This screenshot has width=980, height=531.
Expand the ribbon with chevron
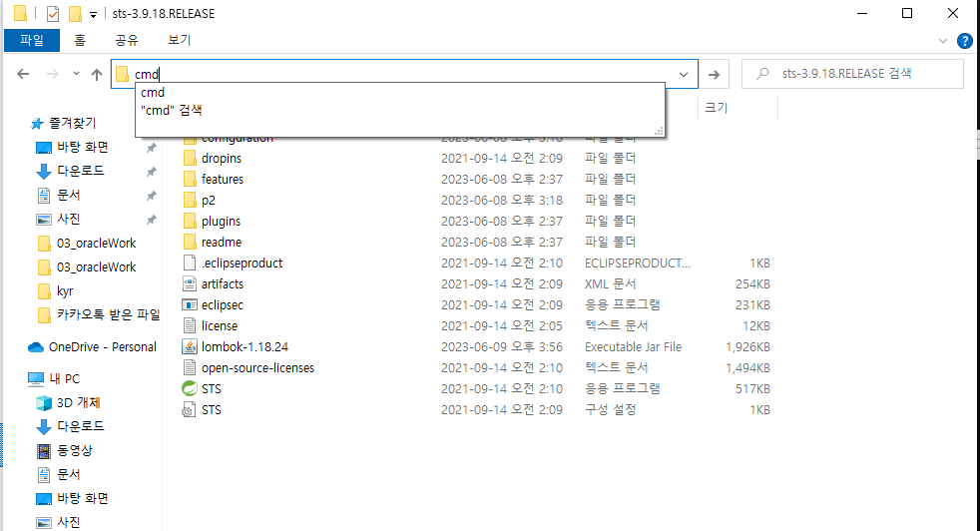942,41
